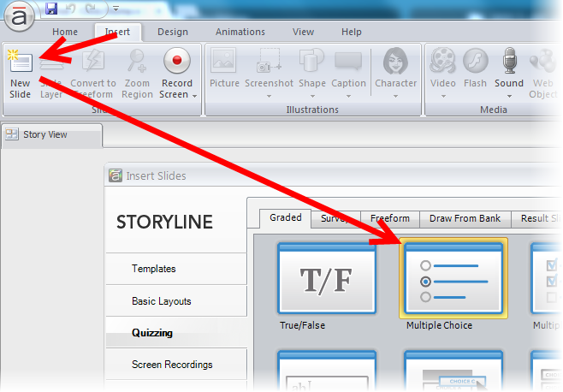Choose the Multiple Choice question thumbnail
The height and width of the screenshot is (392, 563).
click(x=453, y=278)
